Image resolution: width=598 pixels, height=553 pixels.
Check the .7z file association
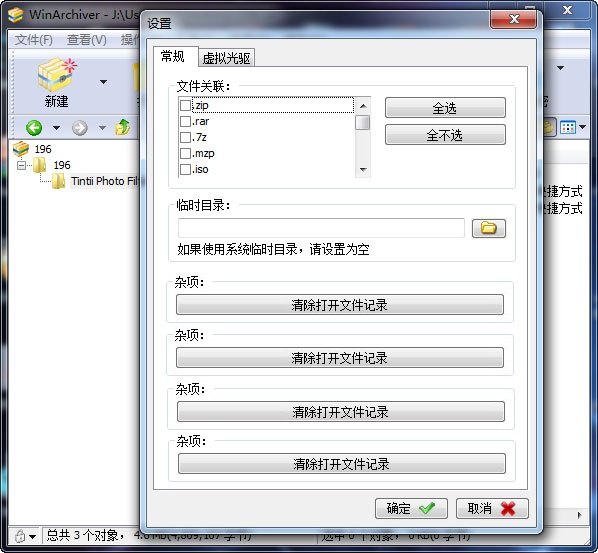(x=185, y=137)
